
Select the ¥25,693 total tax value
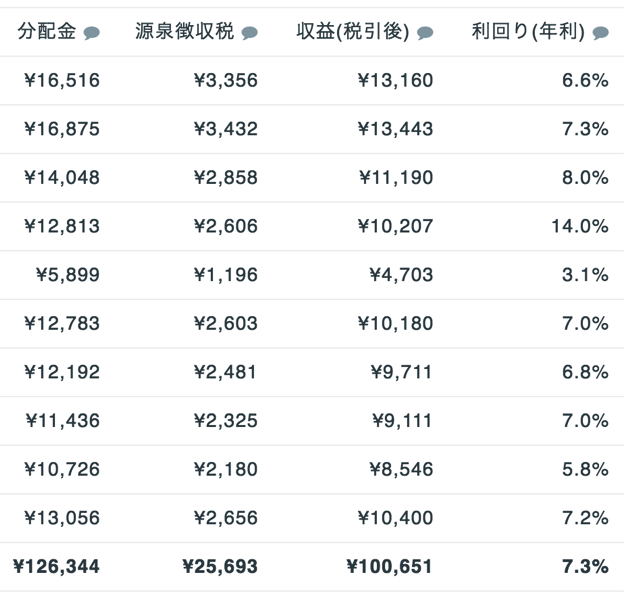click(x=220, y=567)
